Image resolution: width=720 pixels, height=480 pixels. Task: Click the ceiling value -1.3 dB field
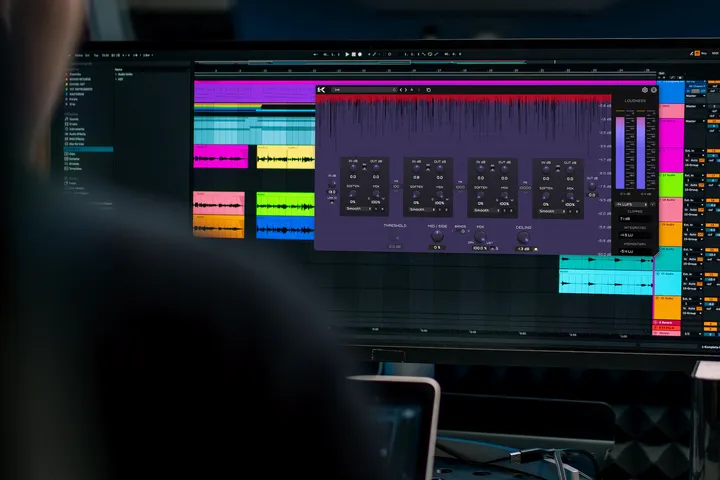click(523, 249)
